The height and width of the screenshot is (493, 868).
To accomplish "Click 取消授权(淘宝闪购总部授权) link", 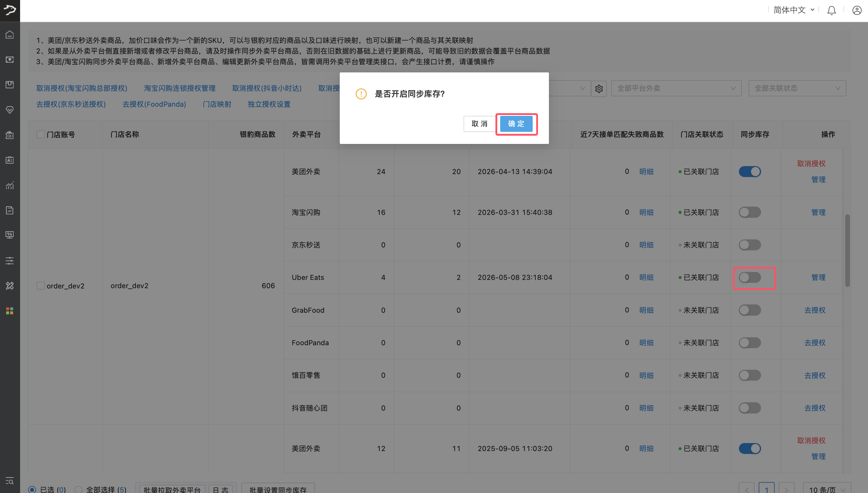I will tap(82, 88).
